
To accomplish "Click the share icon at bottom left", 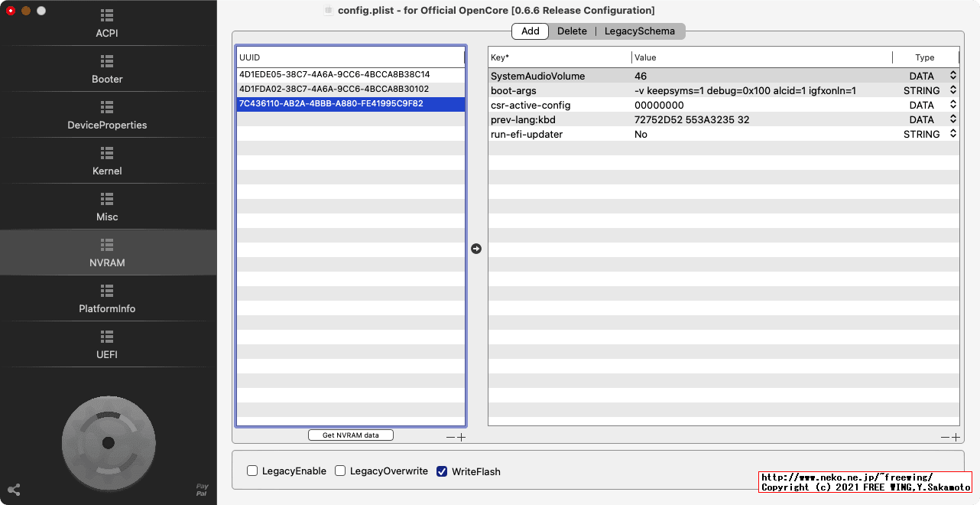I will [x=14, y=490].
